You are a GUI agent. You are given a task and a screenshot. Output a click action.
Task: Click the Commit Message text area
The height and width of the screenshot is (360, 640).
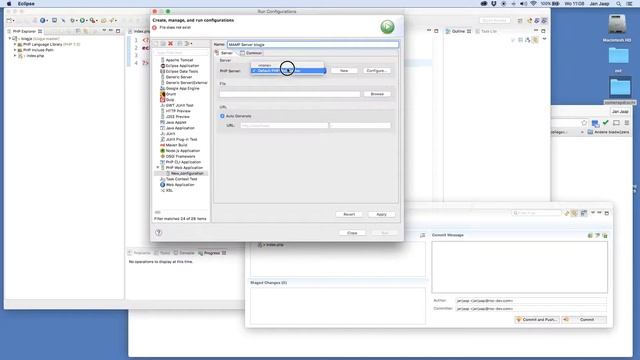(519, 267)
